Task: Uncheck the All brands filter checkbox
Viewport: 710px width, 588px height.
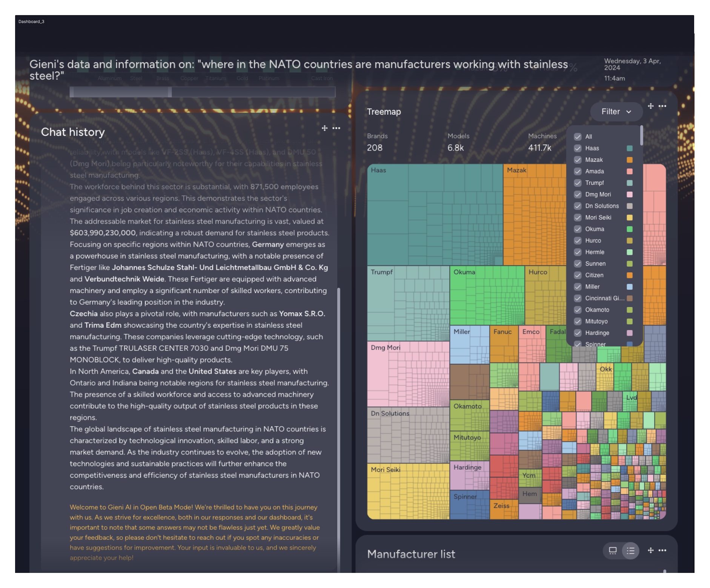Action: [578, 137]
